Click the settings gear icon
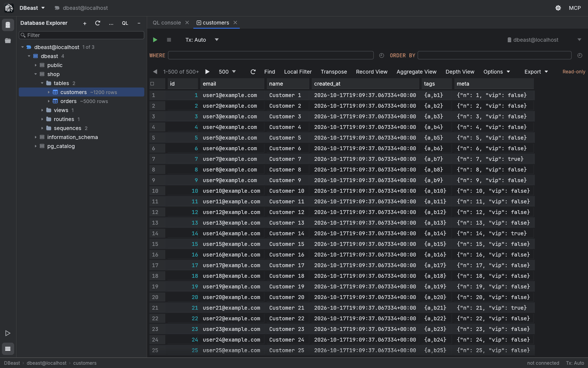Image resolution: width=588 pixels, height=368 pixels. coord(558,8)
